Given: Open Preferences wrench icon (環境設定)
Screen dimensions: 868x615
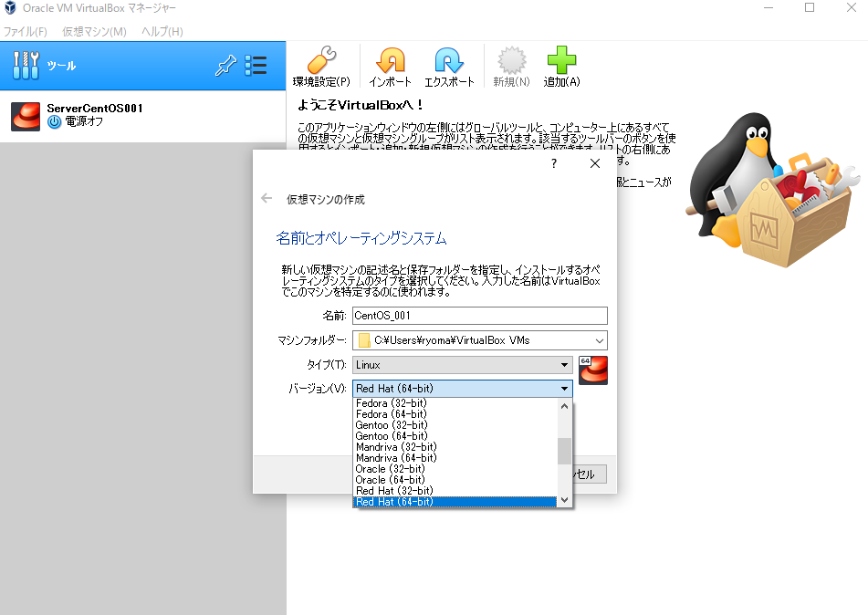Looking at the screenshot, I should (321, 60).
